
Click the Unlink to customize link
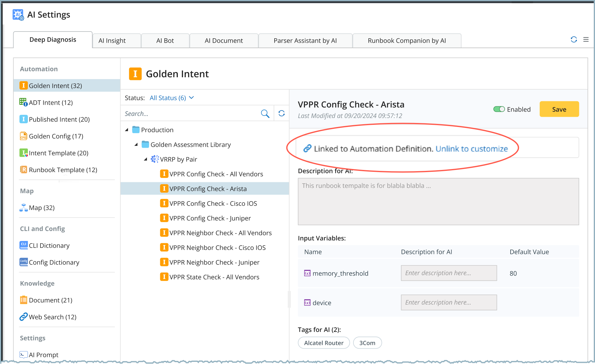tap(471, 149)
